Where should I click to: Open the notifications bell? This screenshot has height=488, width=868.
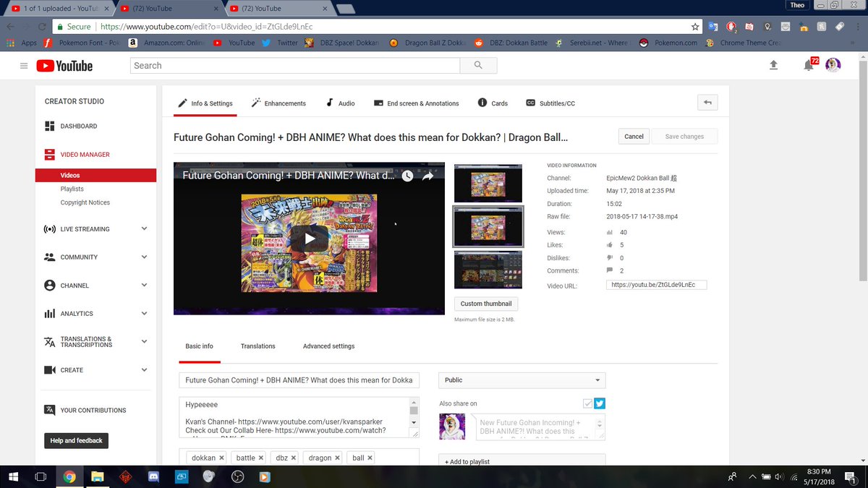click(x=809, y=65)
